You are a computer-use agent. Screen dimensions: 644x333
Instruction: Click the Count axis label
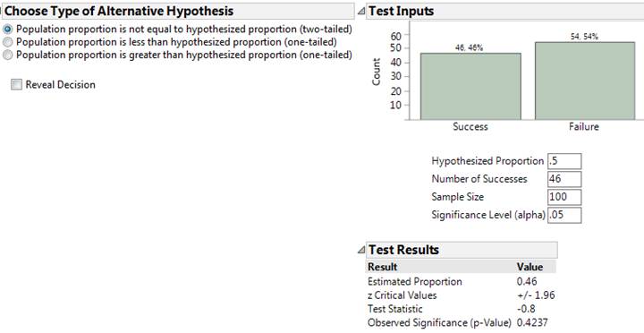(376, 72)
